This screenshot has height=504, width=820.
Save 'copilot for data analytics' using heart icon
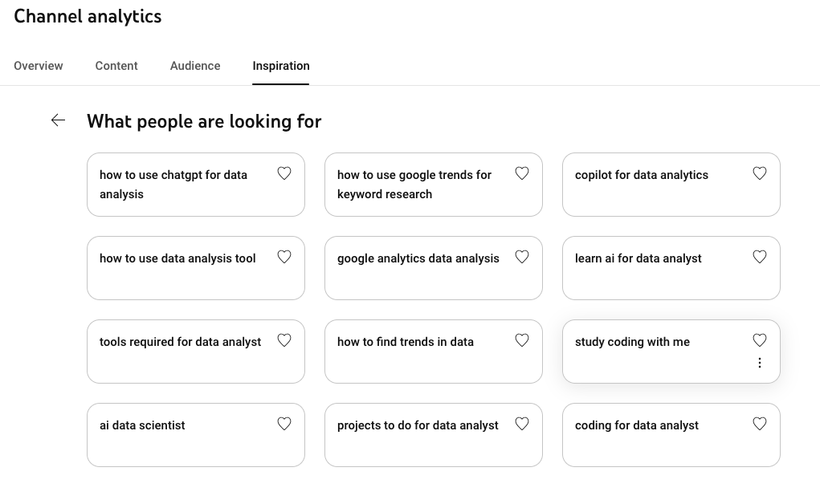(760, 173)
